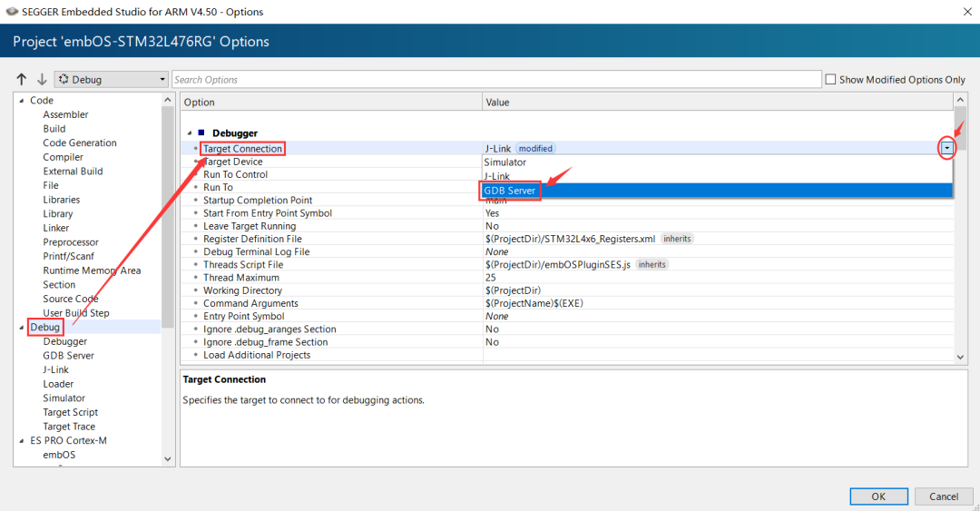Viewport: 980px width, 511px height.
Task: Select J-Link tree item under Debug
Action: (55, 369)
